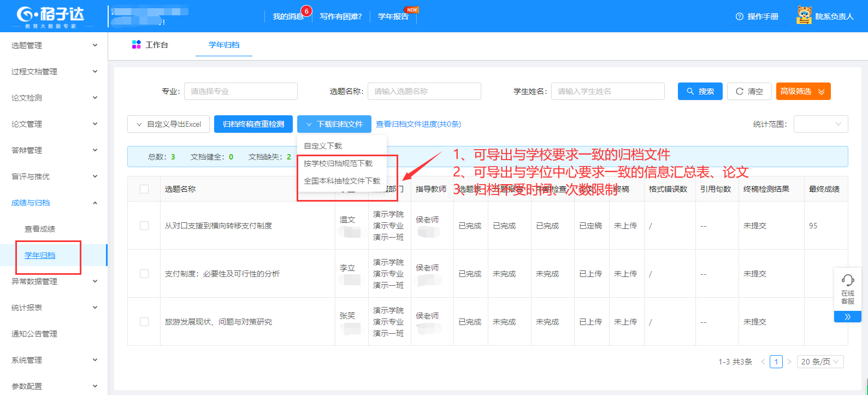The image size is (868, 395).
Task: Expand the 高级筛选 advanced filter
Action: tap(803, 91)
